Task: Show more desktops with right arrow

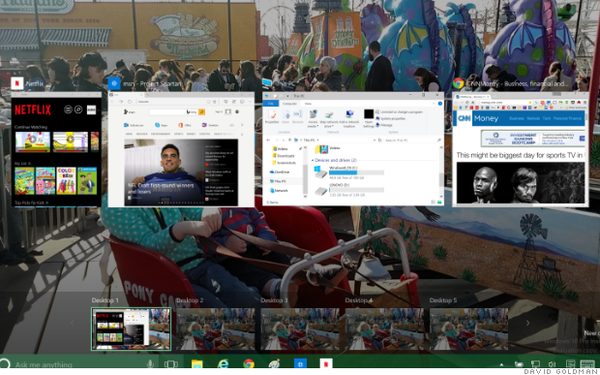Action: tap(528, 323)
